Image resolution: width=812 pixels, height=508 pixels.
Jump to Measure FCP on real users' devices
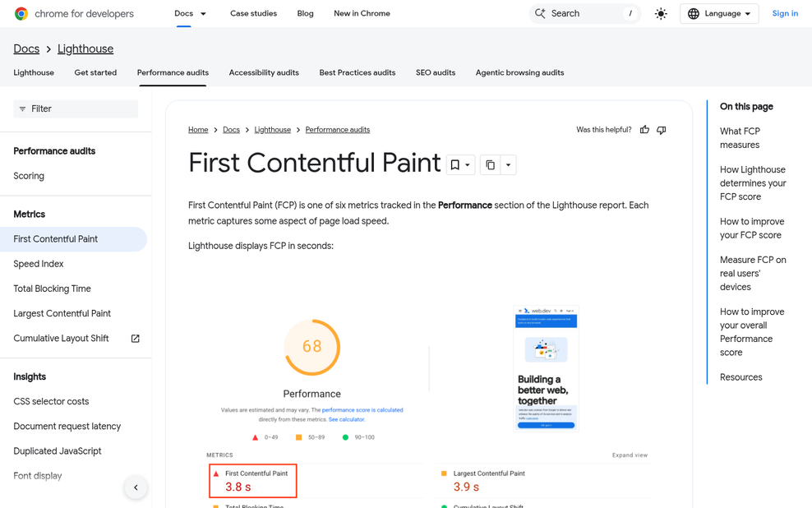coord(753,274)
